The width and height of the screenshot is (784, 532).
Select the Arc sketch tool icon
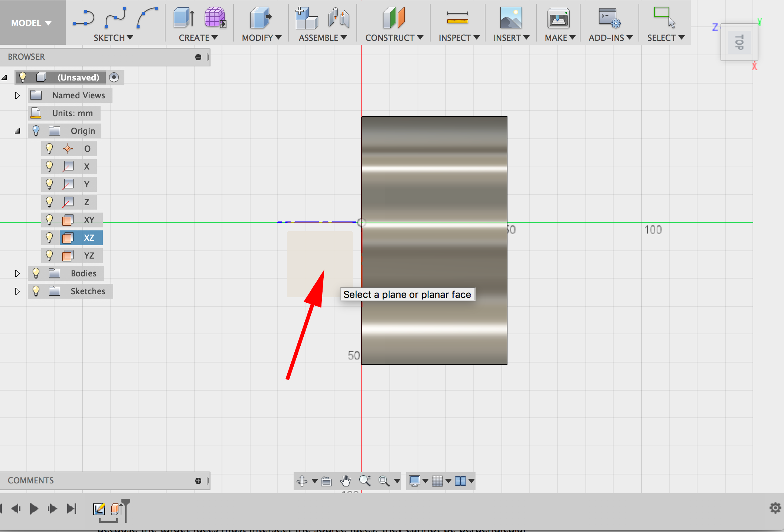pos(147,18)
